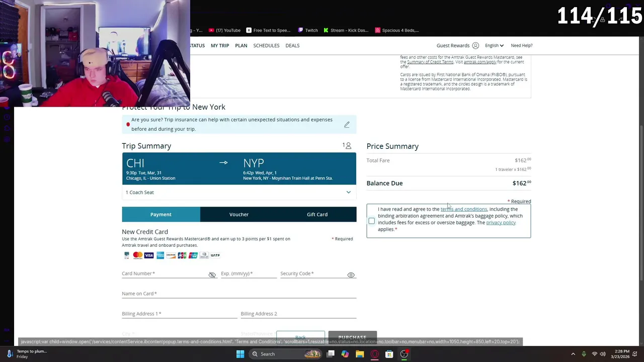
Task: Open Task View on the taskbar
Action: tap(331, 354)
